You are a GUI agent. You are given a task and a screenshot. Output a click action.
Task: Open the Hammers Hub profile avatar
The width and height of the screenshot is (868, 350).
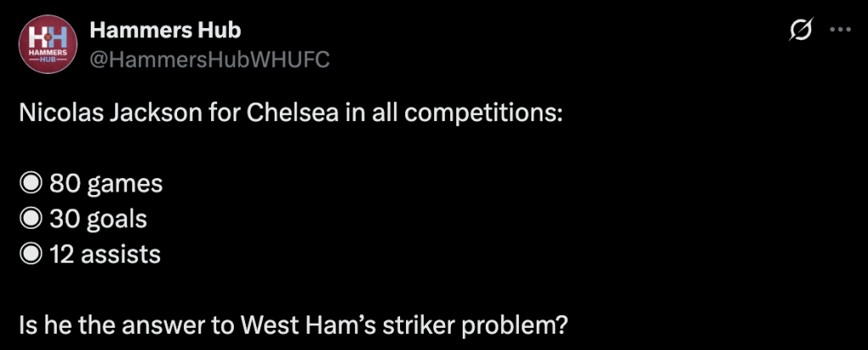pos(47,44)
